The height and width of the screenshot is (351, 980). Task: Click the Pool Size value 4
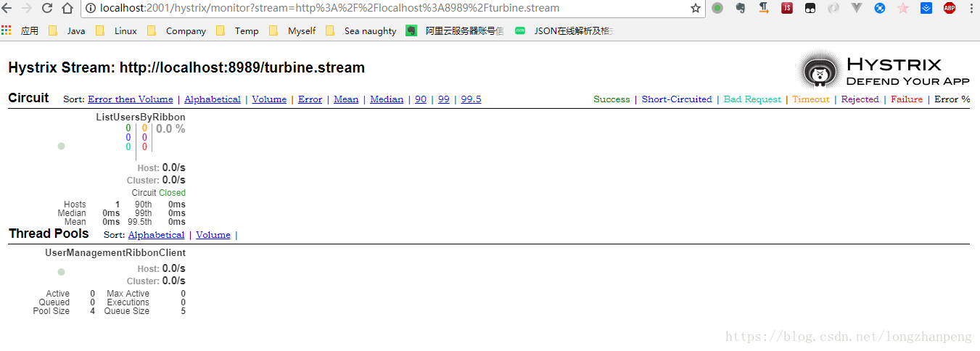click(x=92, y=311)
